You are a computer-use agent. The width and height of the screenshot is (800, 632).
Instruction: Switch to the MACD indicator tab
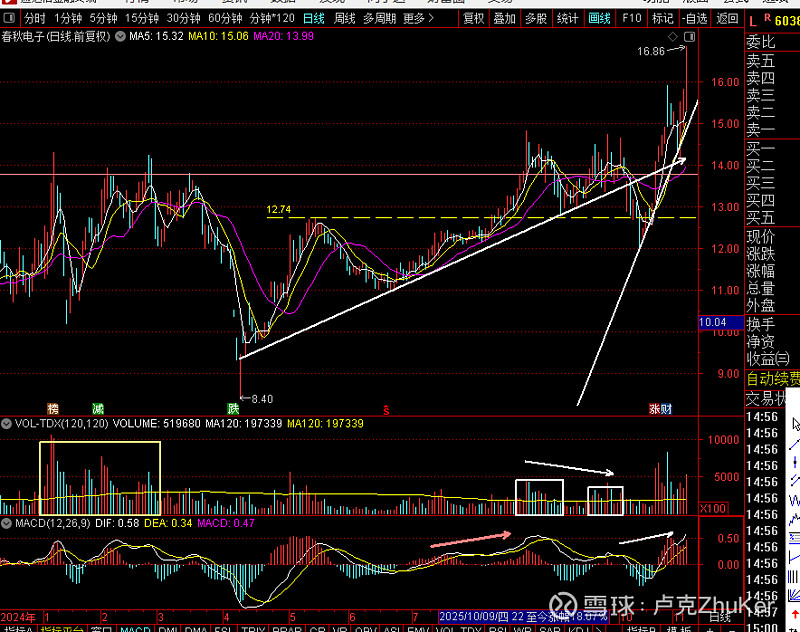(x=135, y=628)
